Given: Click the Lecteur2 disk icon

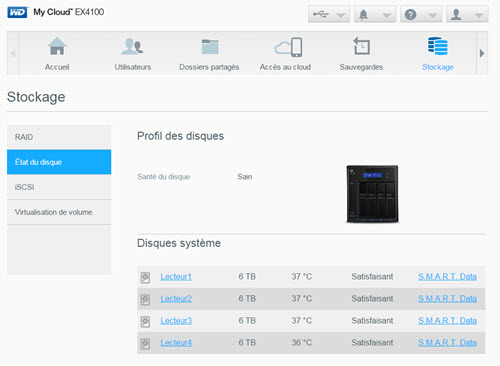Looking at the screenshot, I should [x=145, y=299].
